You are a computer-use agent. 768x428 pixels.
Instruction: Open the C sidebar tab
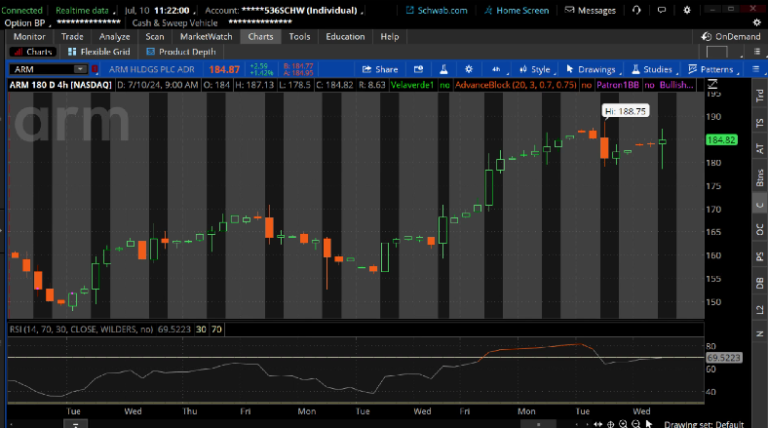pos(760,205)
